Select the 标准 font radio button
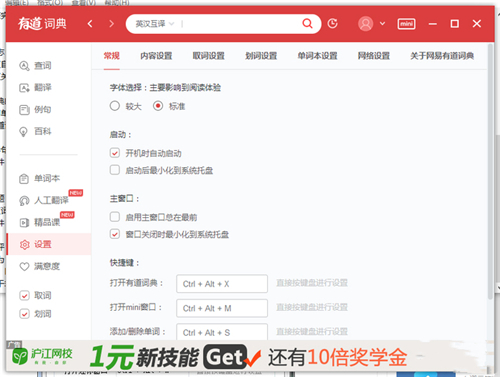The image size is (500, 377). [158, 106]
